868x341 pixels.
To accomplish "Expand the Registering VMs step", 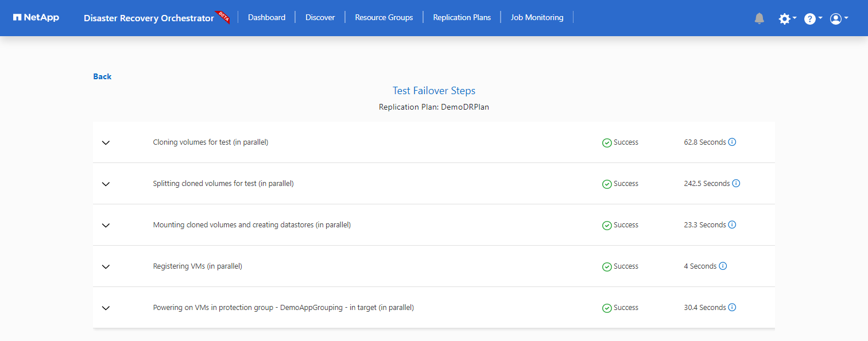I will click(x=106, y=267).
